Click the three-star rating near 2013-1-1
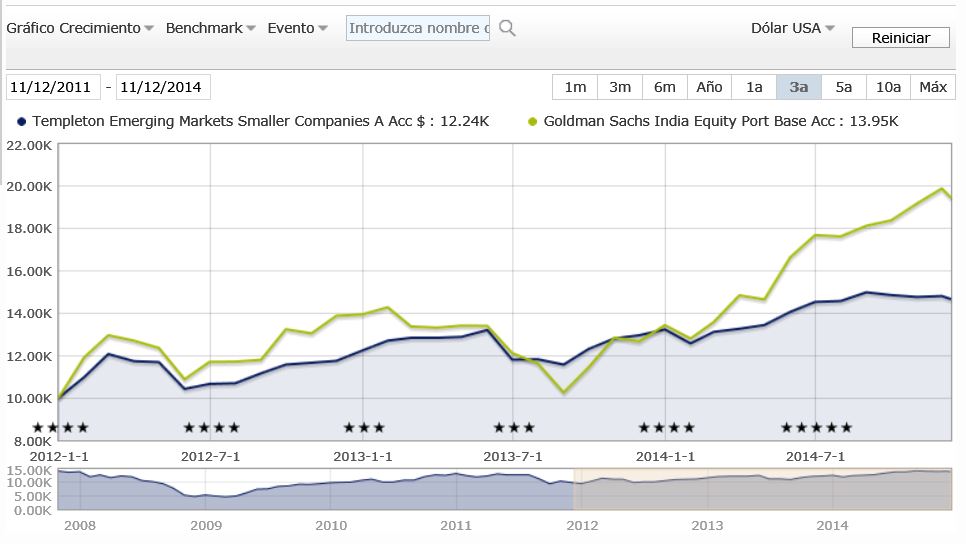 (363, 428)
